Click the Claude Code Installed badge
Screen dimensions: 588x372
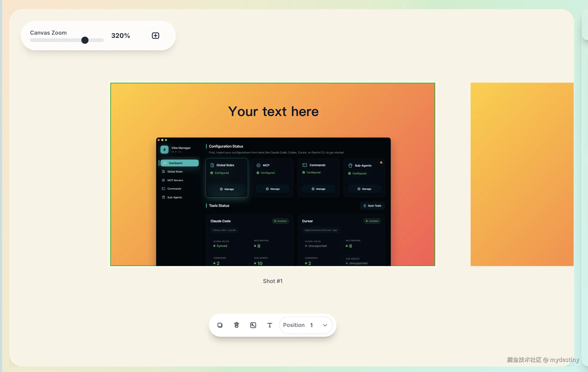[280, 221]
